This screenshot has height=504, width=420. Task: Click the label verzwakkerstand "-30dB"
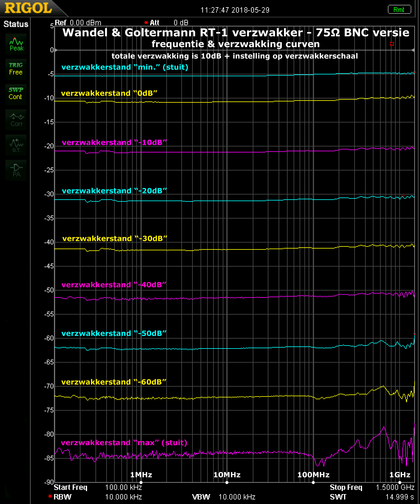coord(115,238)
